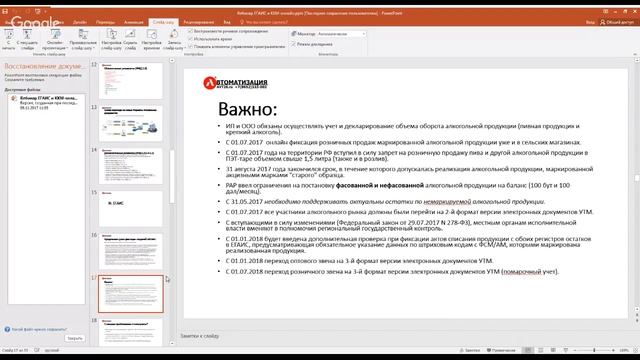The width and height of the screenshot is (640, 360).
Task: Select slide 16 thumbnail
Action: pos(131,251)
